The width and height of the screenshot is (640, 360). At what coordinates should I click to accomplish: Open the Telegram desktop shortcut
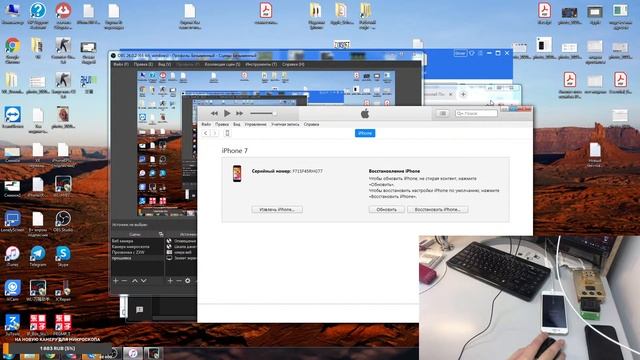pyautogui.click(x=38, y=256)
